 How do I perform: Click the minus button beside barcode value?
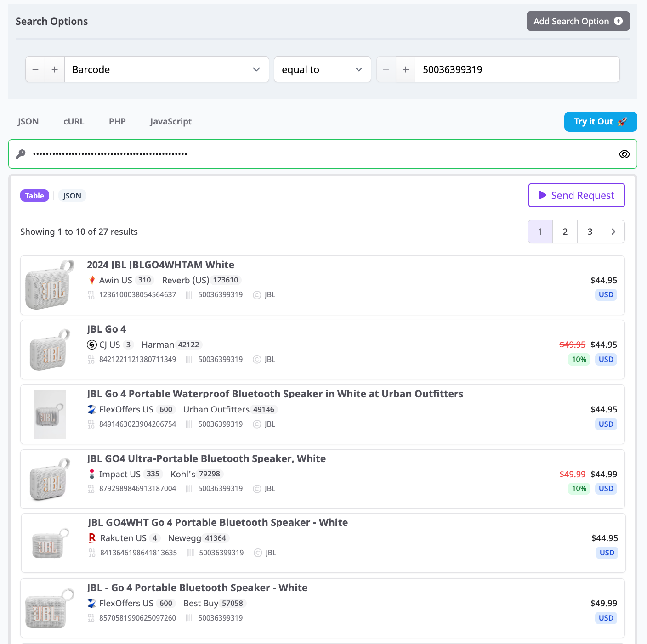tap(386, 69)
